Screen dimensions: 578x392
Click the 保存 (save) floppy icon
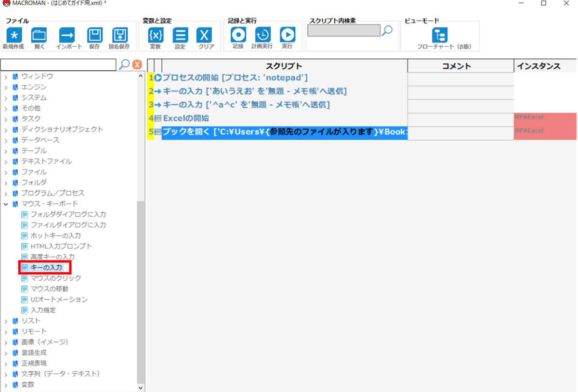pos(95,35)
